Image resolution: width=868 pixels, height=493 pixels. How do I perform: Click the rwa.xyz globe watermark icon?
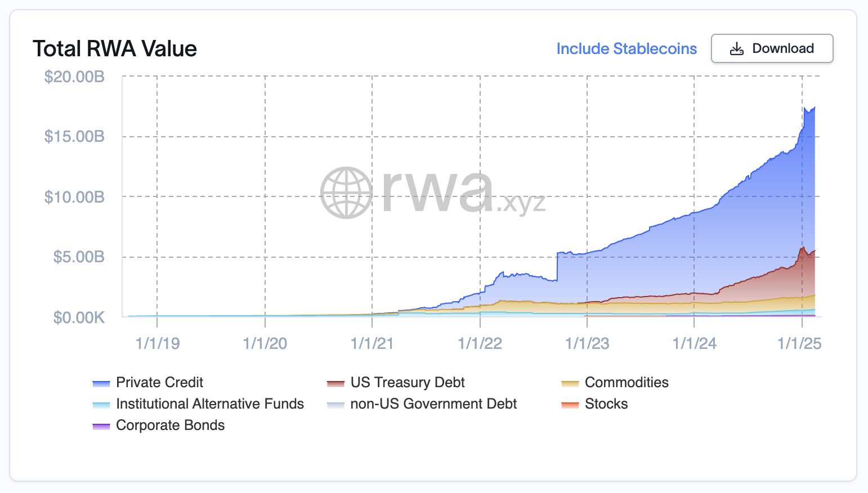[x=346, y=192]
